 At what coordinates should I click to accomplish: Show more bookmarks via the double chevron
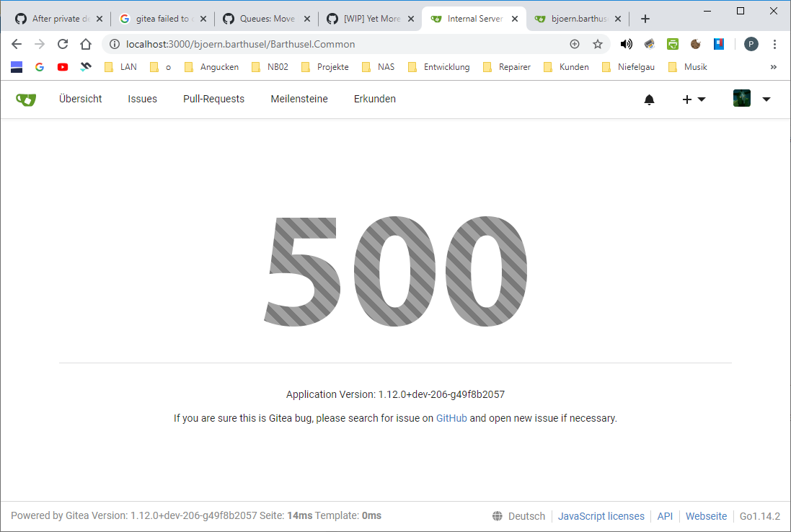pos(774,67)
